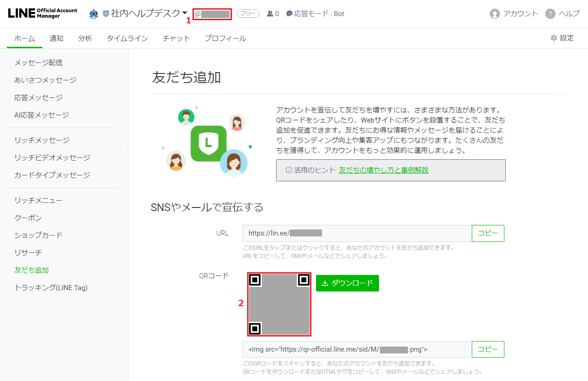Click the info icon beside 活用のヒント
588x381 pixels.
[x=289, y=170]
